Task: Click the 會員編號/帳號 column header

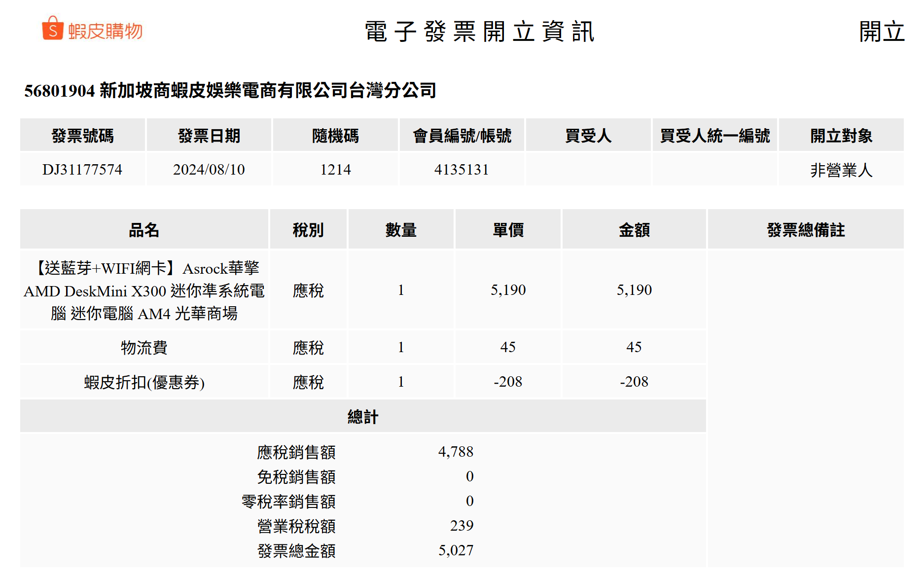Action: pyautogui.click(x=462, y=136)
